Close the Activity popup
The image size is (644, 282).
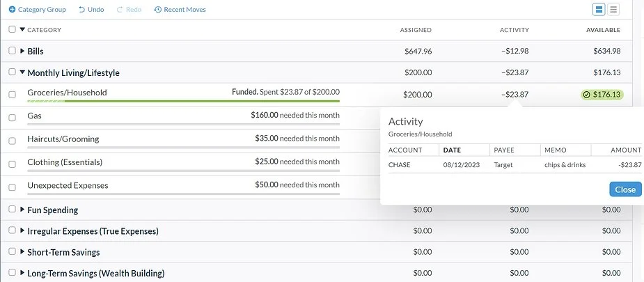point(625,189)
